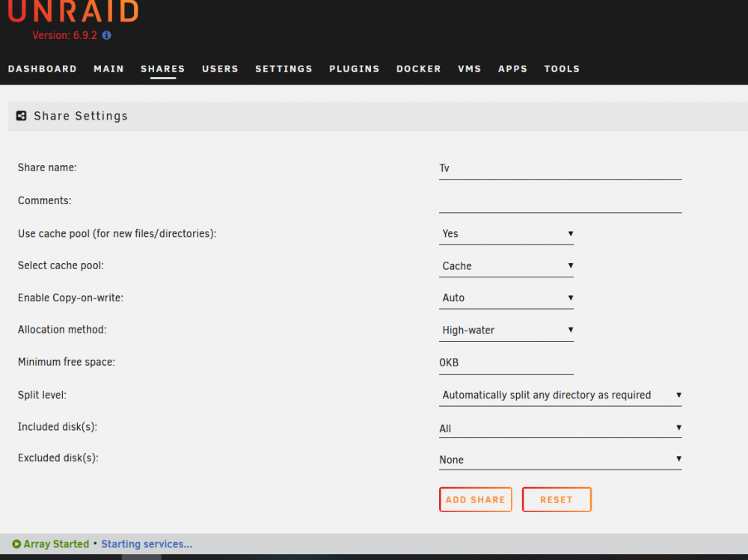Switch to the Settings tab
This screenshot has width=748, height=560.
pyautogui.click(x=283, y=69)
